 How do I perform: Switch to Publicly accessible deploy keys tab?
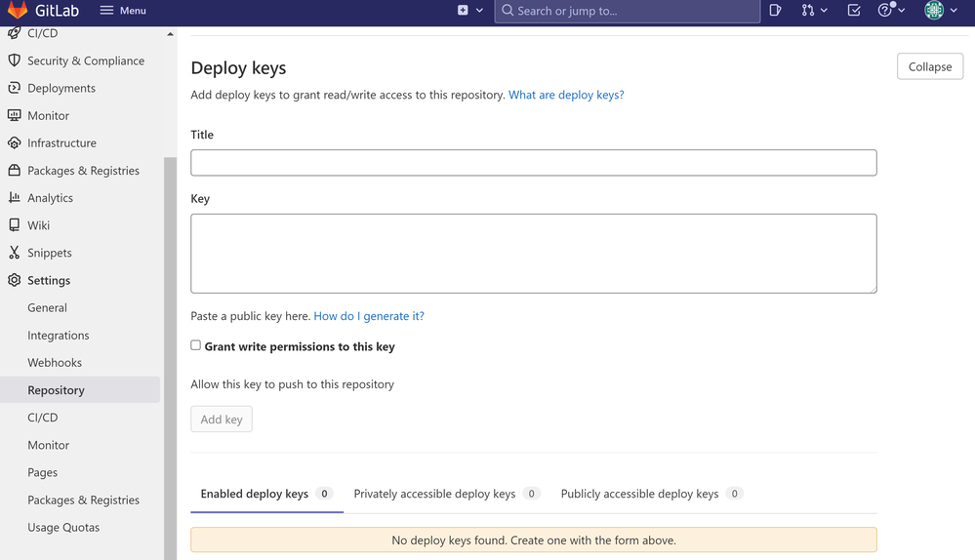pos(652,494)
